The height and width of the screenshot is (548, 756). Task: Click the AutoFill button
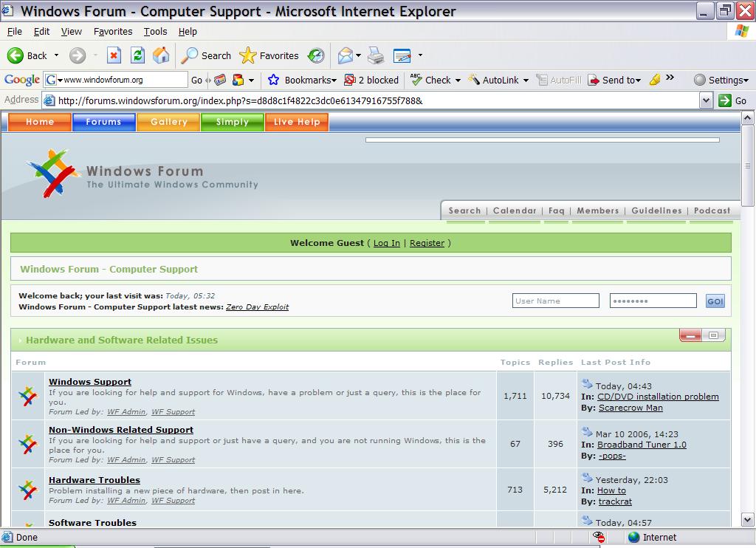[560, 80]
